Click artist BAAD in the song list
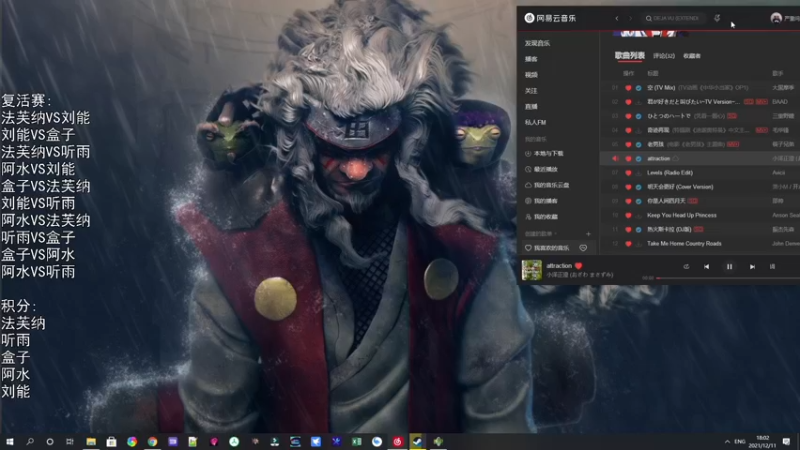 (x=780, y=102)
